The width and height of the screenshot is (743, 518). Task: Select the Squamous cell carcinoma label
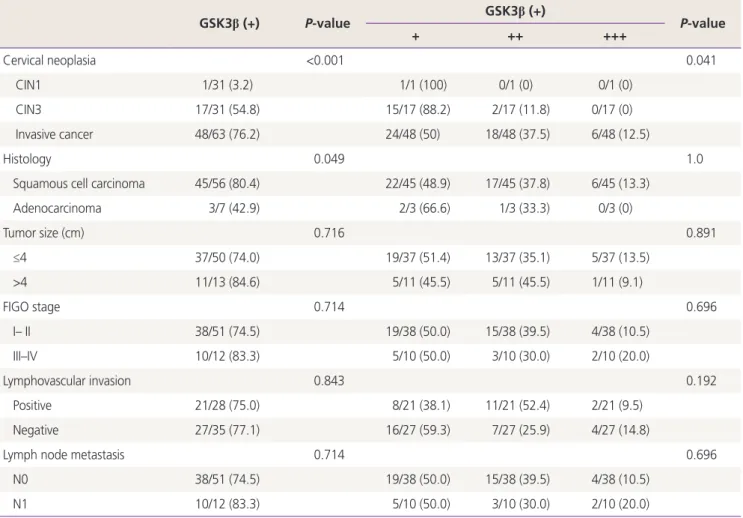(x=79, y=184)
